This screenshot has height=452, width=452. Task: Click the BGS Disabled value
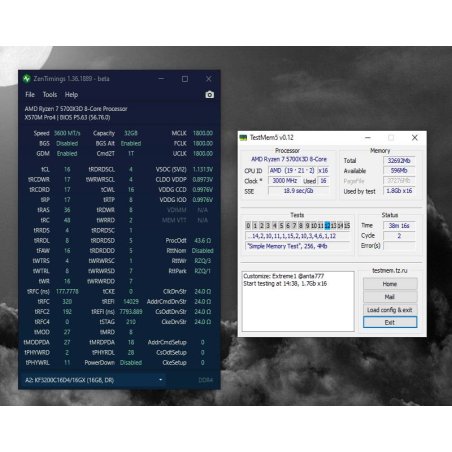point(67,143)
